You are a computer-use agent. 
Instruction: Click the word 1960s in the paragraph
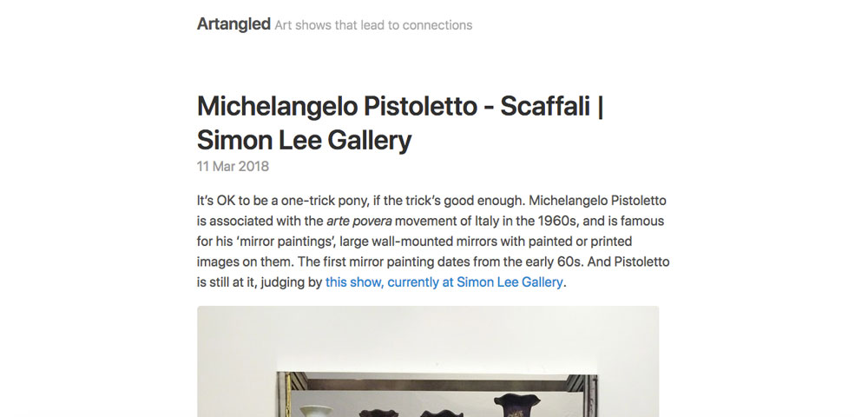[557, 221]
